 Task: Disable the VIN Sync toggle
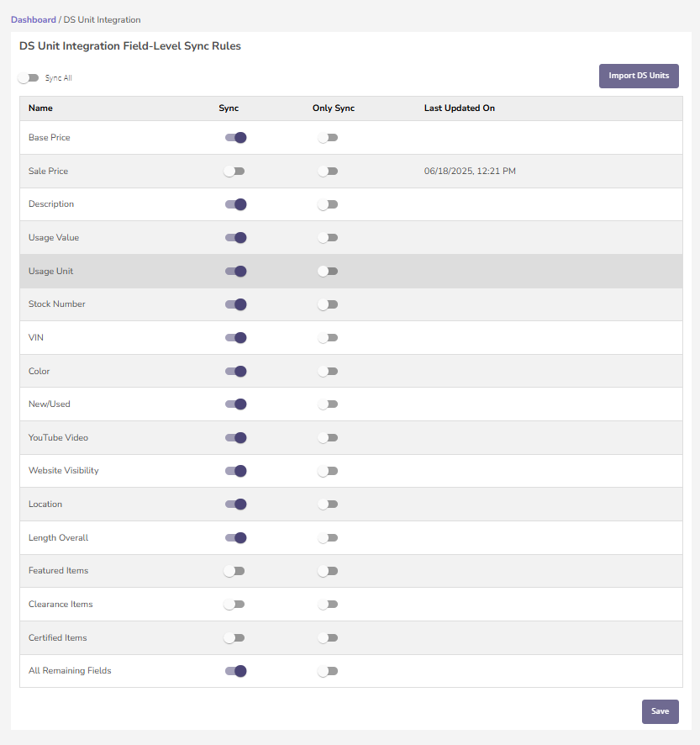point(235,338)
